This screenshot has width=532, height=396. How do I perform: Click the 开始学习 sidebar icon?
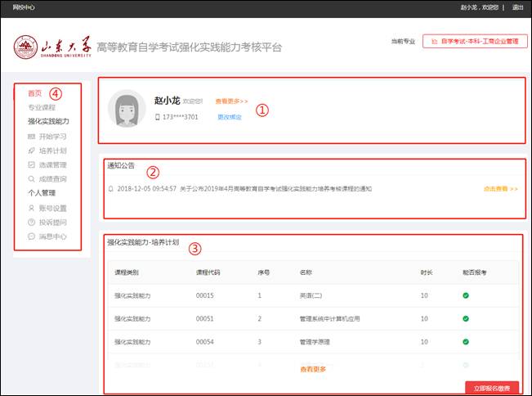pos(31,136)
